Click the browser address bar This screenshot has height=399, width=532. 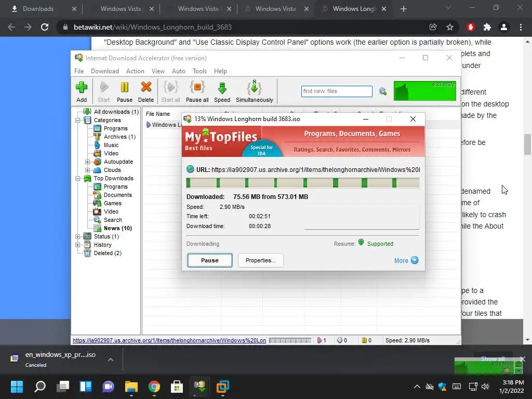244,27
